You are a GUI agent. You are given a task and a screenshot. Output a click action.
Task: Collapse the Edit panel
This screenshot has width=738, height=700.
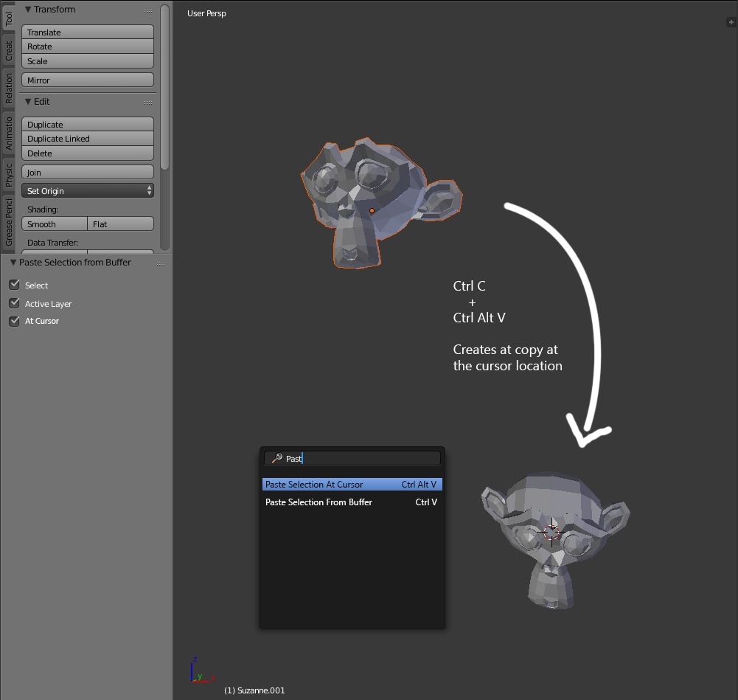pos(28,102)
